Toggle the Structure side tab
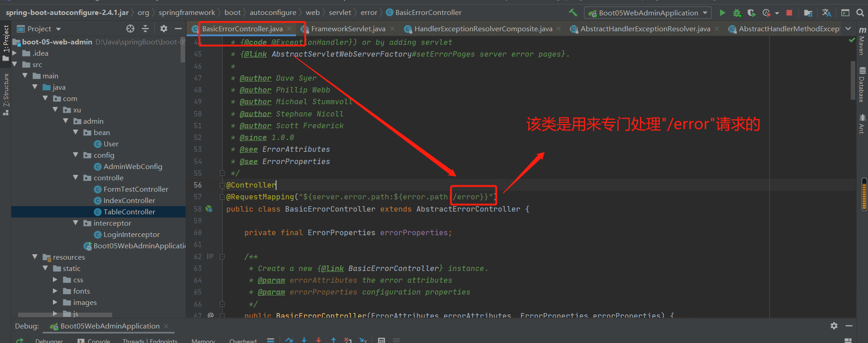Image resolution: width=868 pixels, height=343 pixels. click(x=6, y=94)
